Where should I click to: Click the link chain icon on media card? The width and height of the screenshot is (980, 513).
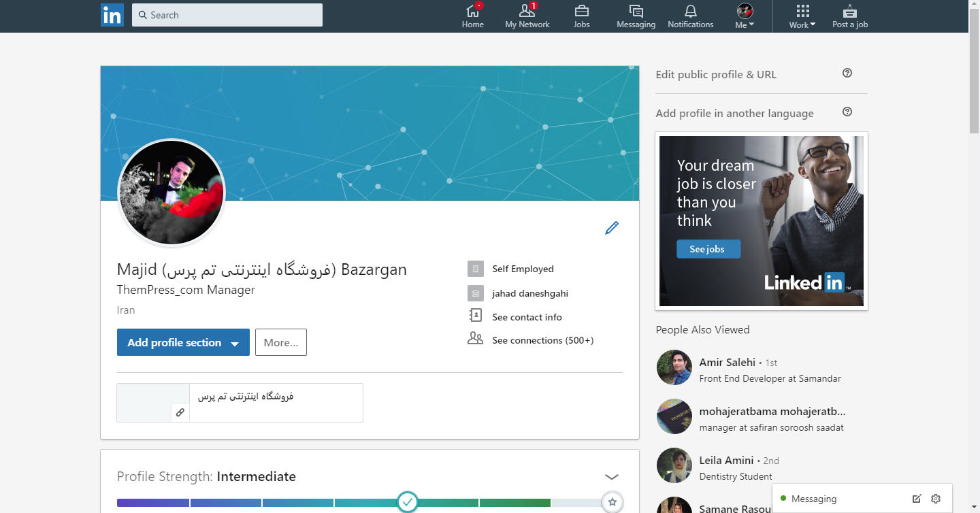(180, 412)
